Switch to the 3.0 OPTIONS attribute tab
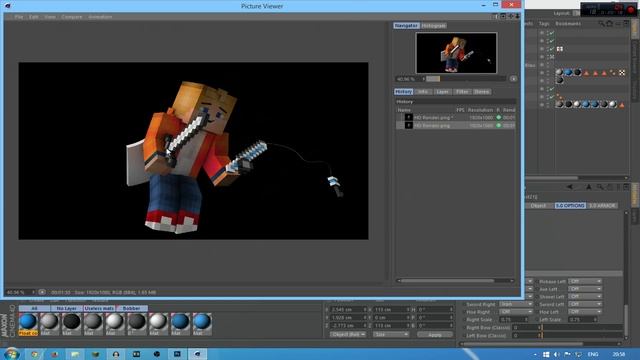This screenshot has height=360, width=640. tap(570, 205)
